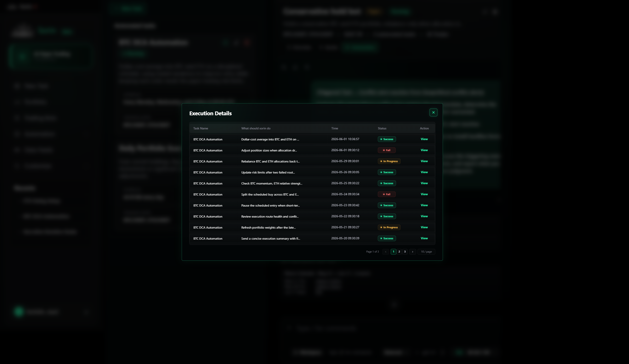
Task: Open View for 'Send a concise execution summary'
Action: click(424, 238)
